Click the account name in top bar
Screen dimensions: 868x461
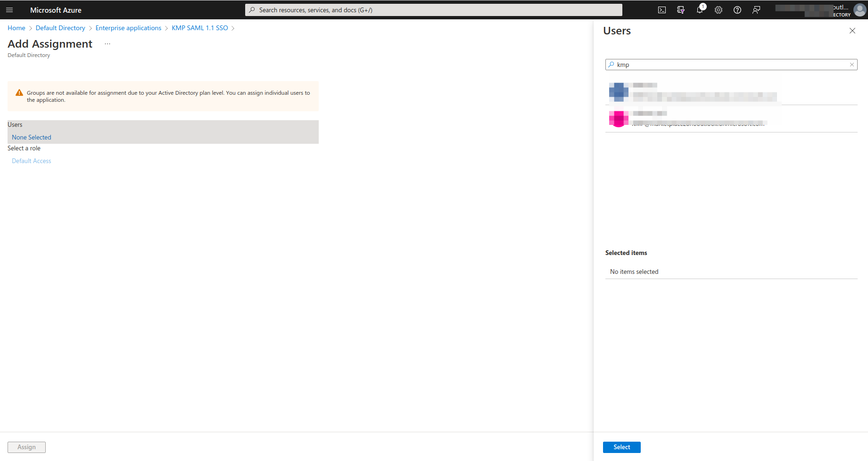click(813, 10)
